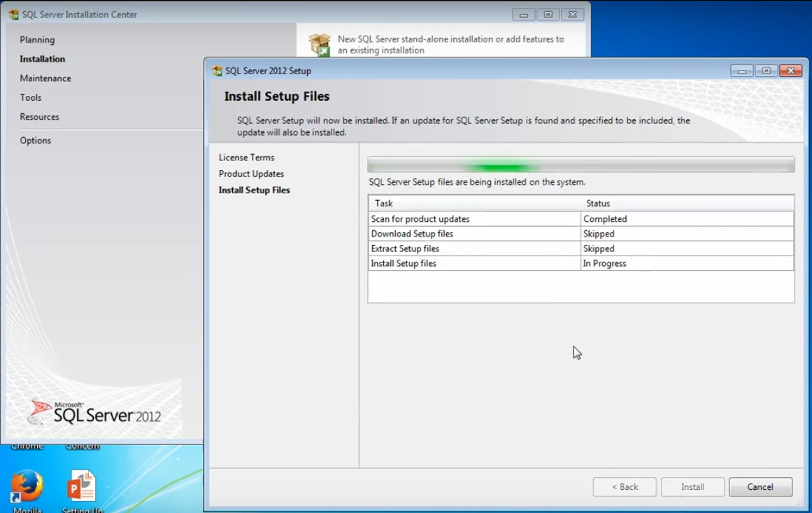Open Options in Installation Center sidebar
Screen dimensions: 812x513
35,141
